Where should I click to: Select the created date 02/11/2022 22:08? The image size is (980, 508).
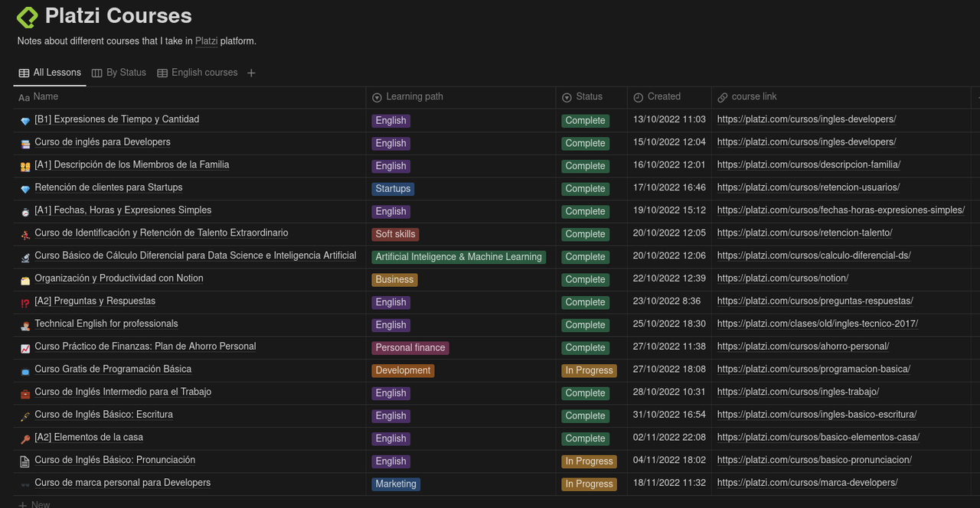coord(669,438)
